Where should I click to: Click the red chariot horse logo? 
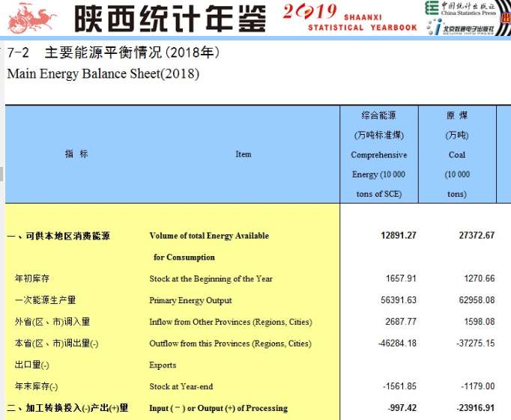(x=31, y=18)
